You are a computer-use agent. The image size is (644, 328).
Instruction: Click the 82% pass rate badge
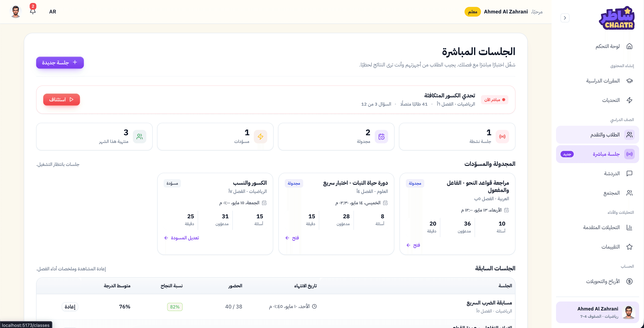click(x=175, y=307)
